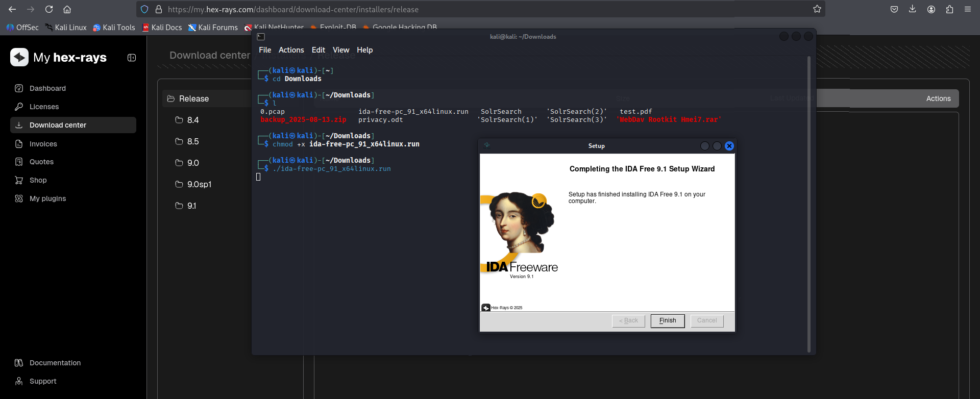This screenshot has height=399, width=980.
Task: Open the Kali Forums bookmark
Action: 213,28
